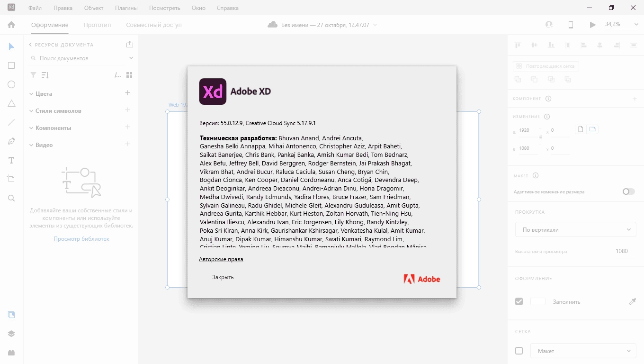Click the filter funnel icon
Screen dimensions: 644x364
(x=33, y=75)
